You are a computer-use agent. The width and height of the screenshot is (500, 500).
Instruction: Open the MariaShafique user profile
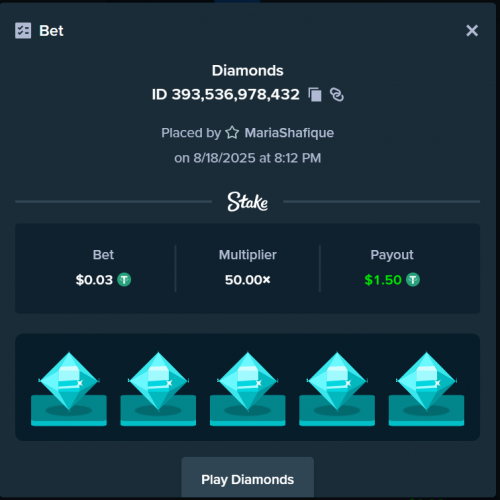[x=289, y=133]
